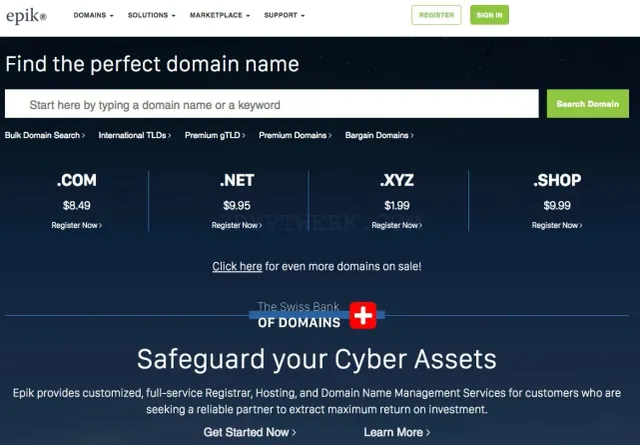Click Learn More link

(x=397, y=432)
